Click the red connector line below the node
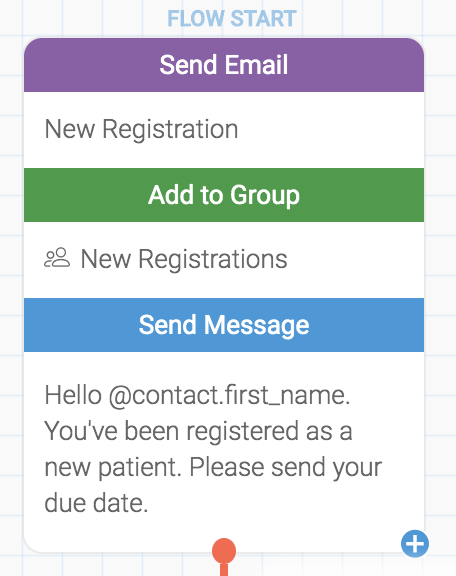The height and width of the screenshot is (576, 456). pos(224,570)
